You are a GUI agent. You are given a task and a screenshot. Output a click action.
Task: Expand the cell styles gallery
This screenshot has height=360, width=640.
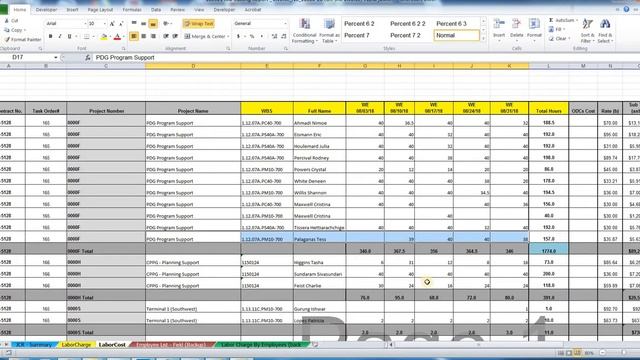click(484, 39)
